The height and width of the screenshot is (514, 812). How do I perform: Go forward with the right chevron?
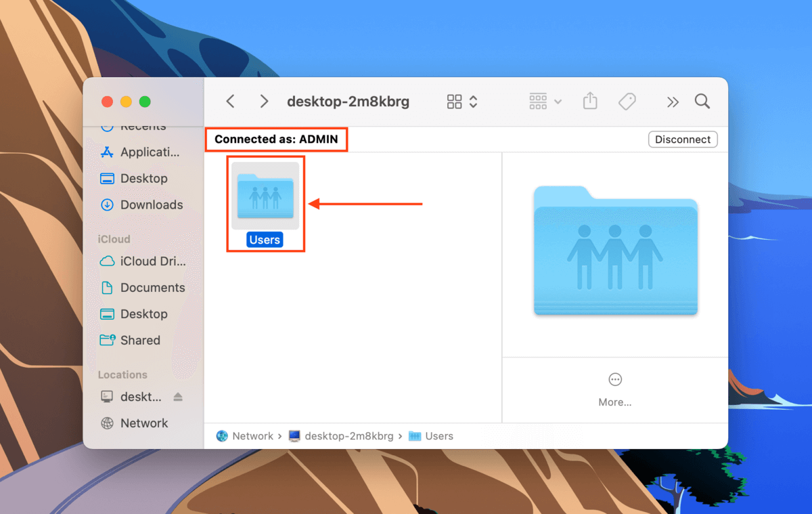pyautogui.click(x=265, y=102)
